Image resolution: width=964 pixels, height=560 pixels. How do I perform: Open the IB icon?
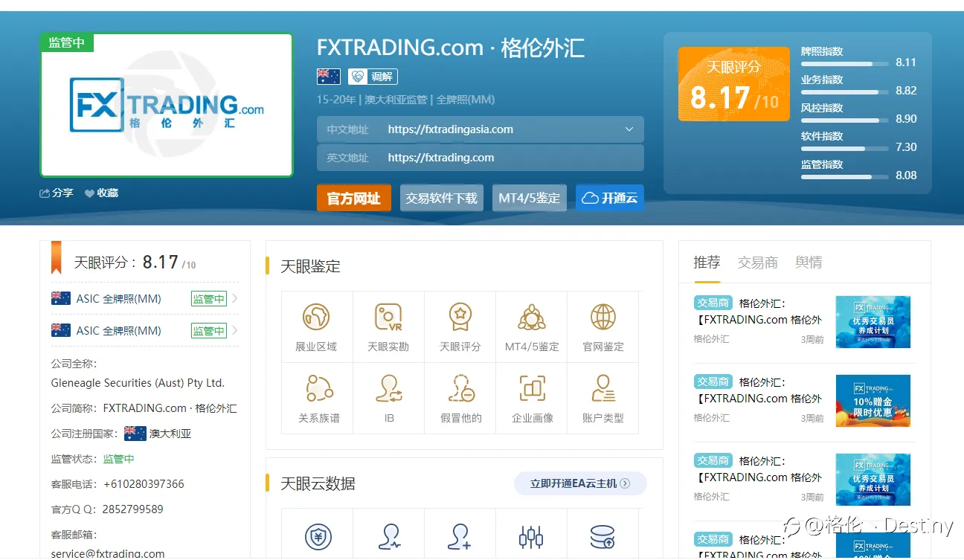[389, 388]
